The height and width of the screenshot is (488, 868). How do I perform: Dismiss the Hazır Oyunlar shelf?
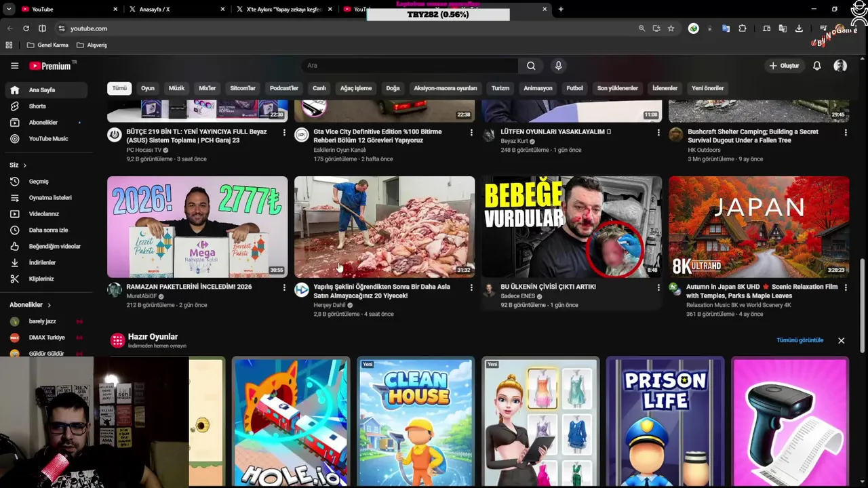842,340
